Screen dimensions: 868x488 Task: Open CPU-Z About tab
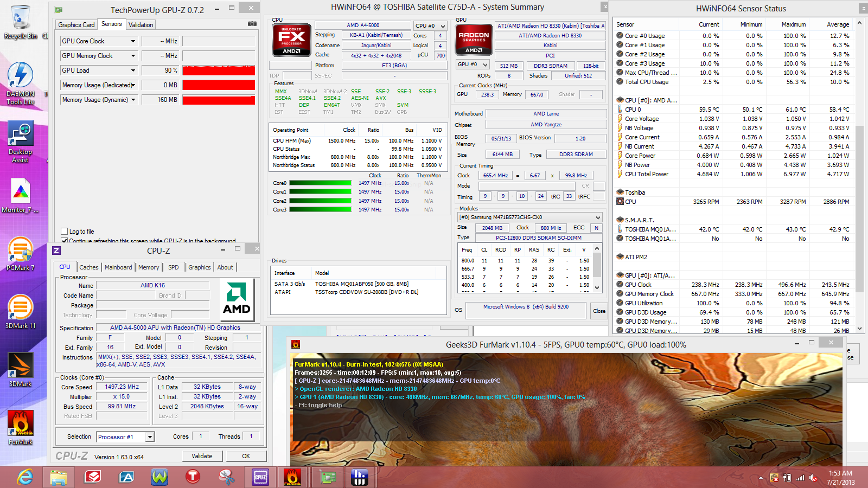tap(225, 267)
